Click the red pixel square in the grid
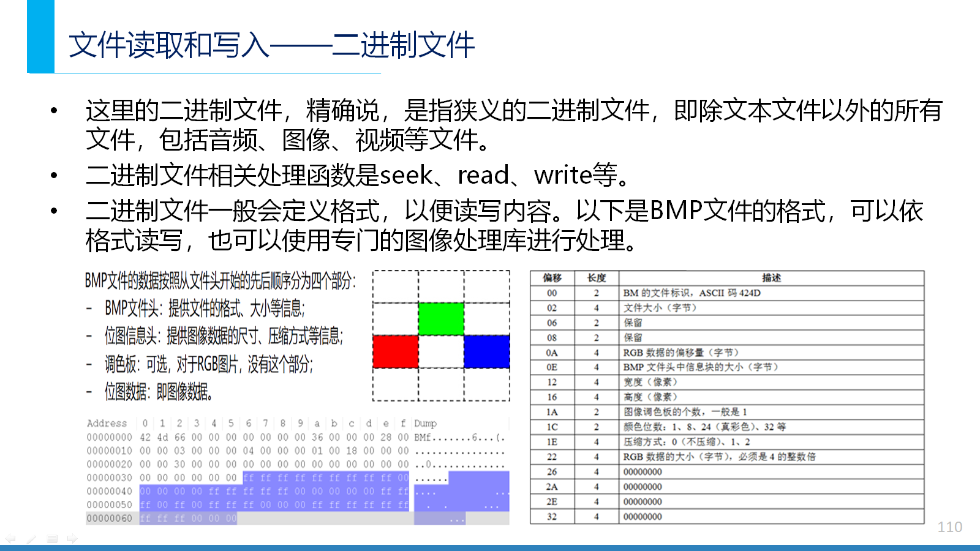The width and height of the screenshot is (980, 551). [396, 351]
